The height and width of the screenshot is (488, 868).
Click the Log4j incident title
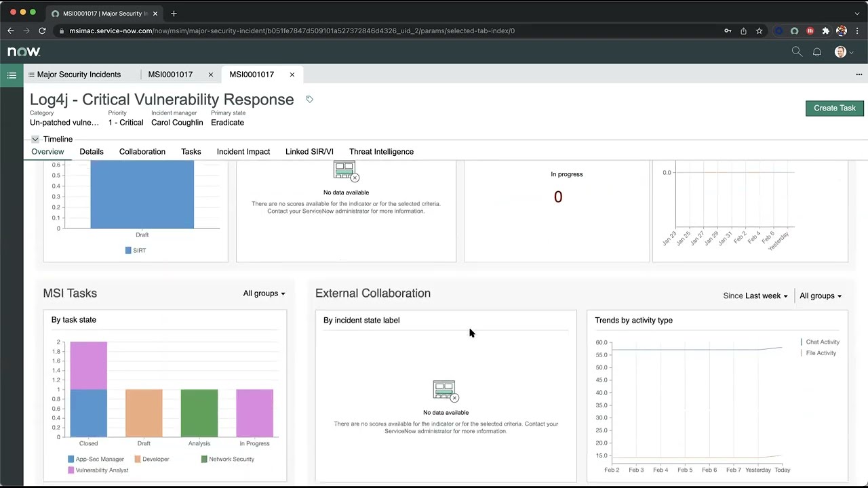coord(162,100)
